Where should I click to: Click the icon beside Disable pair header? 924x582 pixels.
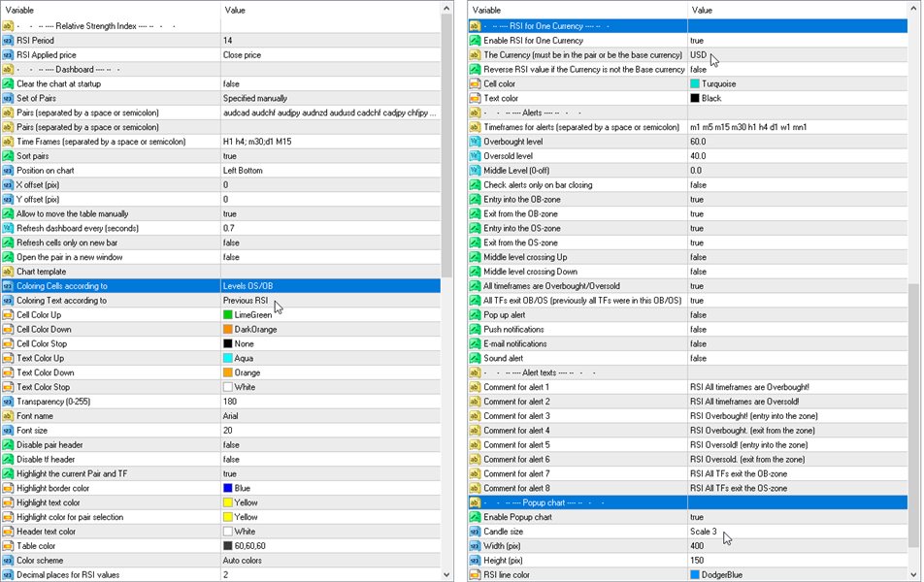8,445
